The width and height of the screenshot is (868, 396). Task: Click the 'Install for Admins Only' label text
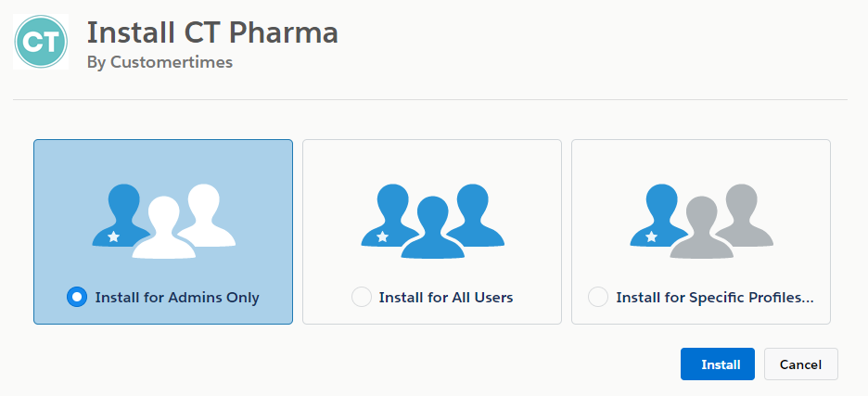[x=177, y=298]
